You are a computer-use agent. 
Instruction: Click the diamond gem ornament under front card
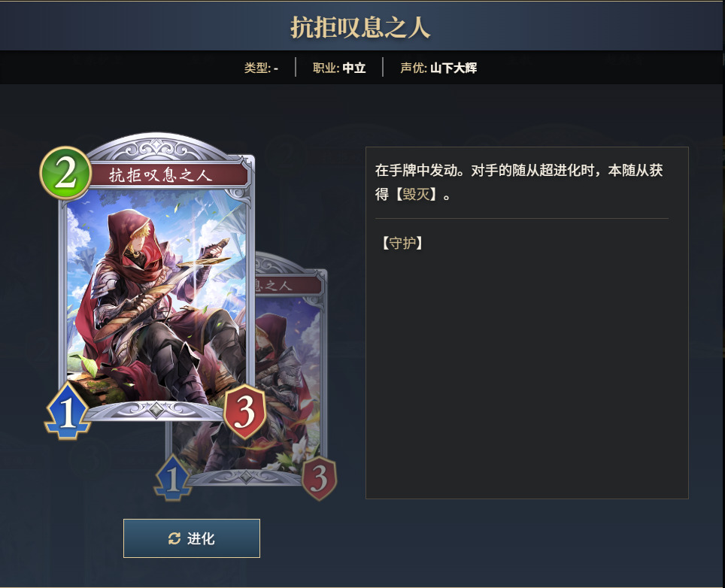tap(156, 410)
